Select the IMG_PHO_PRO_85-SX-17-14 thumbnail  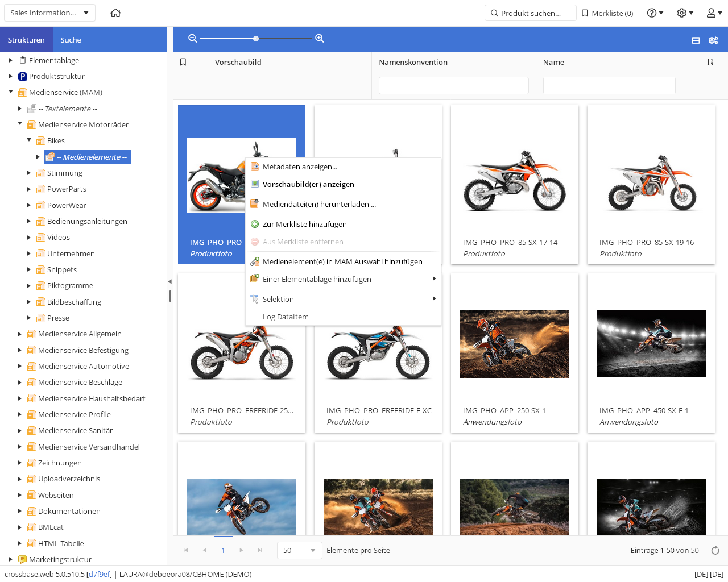[515, 185]
